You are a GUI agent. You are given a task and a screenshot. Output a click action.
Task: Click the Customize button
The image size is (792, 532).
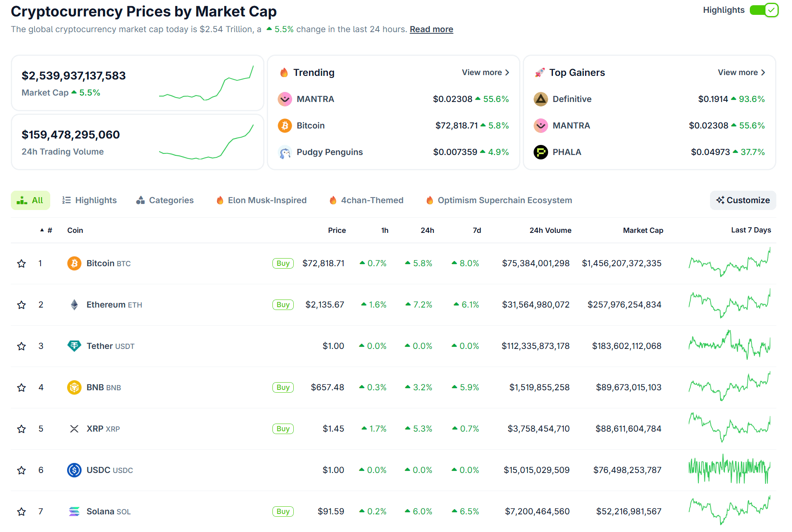pos(743,200)
